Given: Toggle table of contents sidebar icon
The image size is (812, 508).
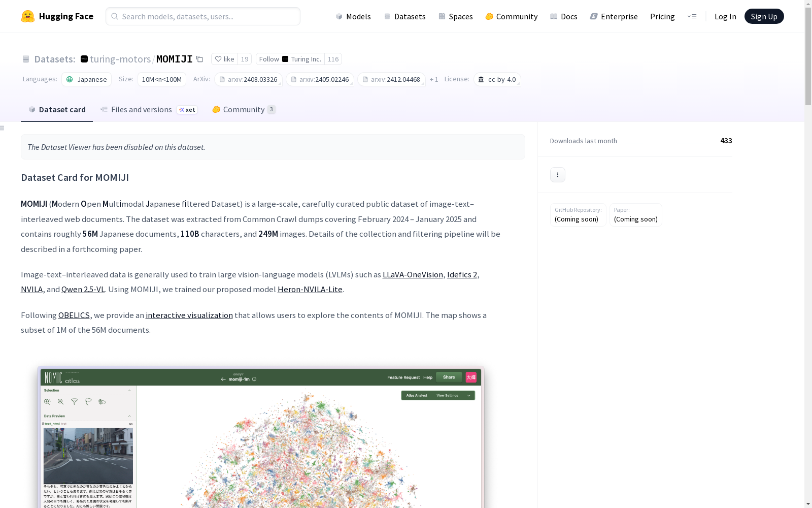Looking at the screenshot, I should [3, 128].
